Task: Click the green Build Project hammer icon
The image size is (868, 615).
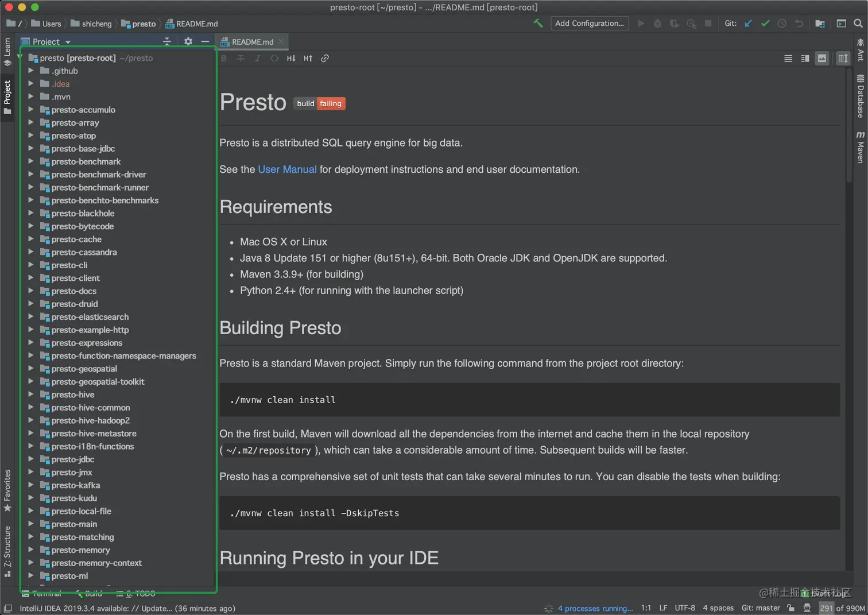Action: coord(538,24)
